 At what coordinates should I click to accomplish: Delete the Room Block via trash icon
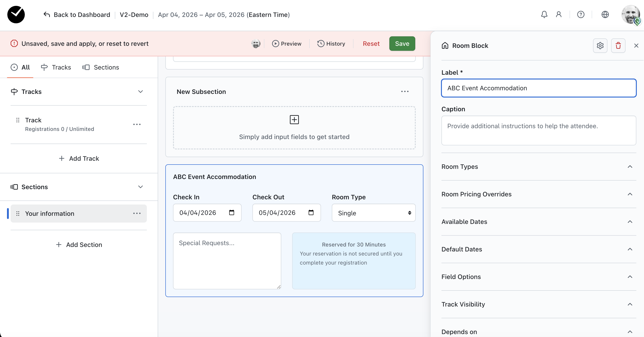click(x=618, y=46)
